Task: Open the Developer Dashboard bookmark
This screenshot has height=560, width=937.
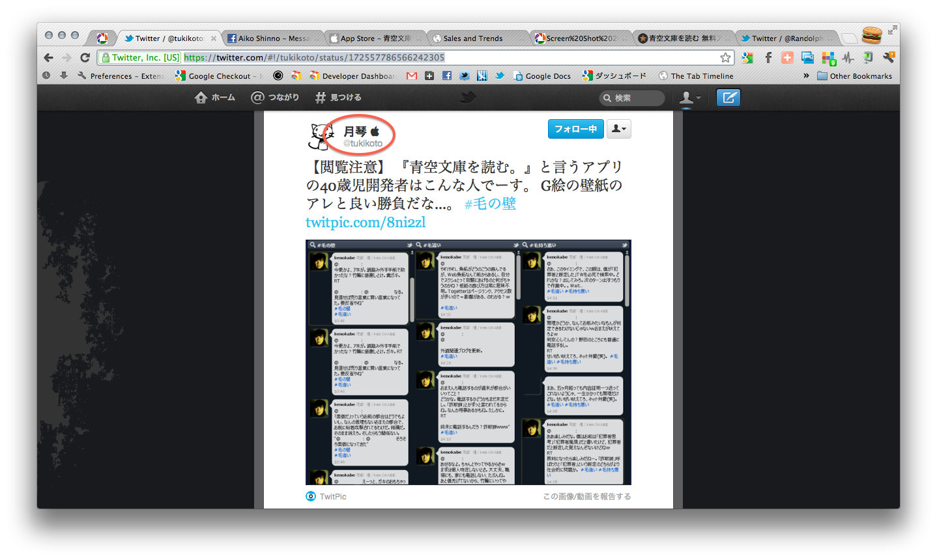Action: 353,76
